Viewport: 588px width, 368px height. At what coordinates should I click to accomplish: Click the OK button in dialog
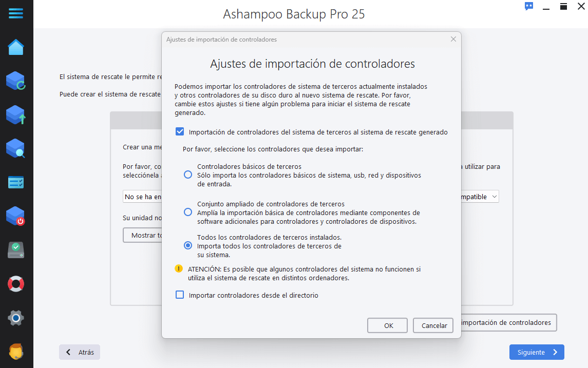click(387, 325)
